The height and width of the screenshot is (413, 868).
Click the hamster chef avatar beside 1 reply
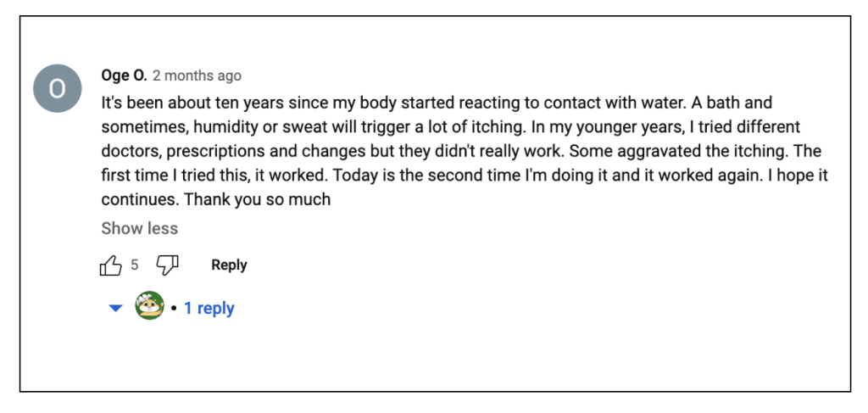149,305
